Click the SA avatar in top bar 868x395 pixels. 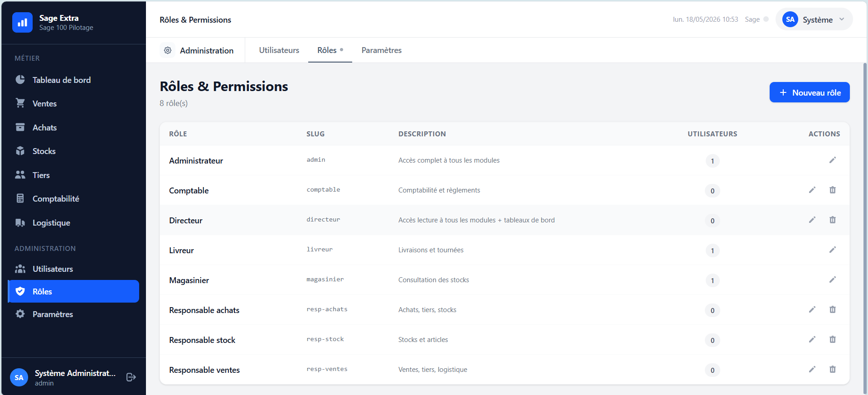(790, 19)
